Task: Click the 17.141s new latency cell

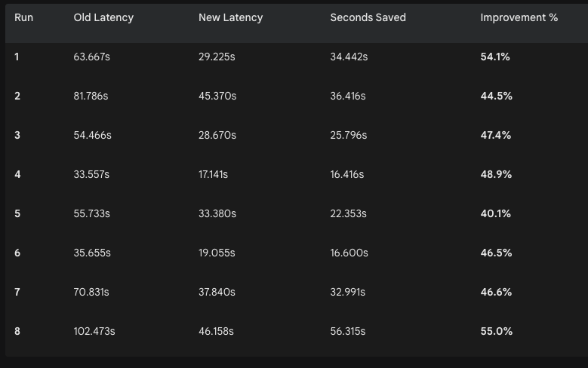Action: click(x=213, y=174)
